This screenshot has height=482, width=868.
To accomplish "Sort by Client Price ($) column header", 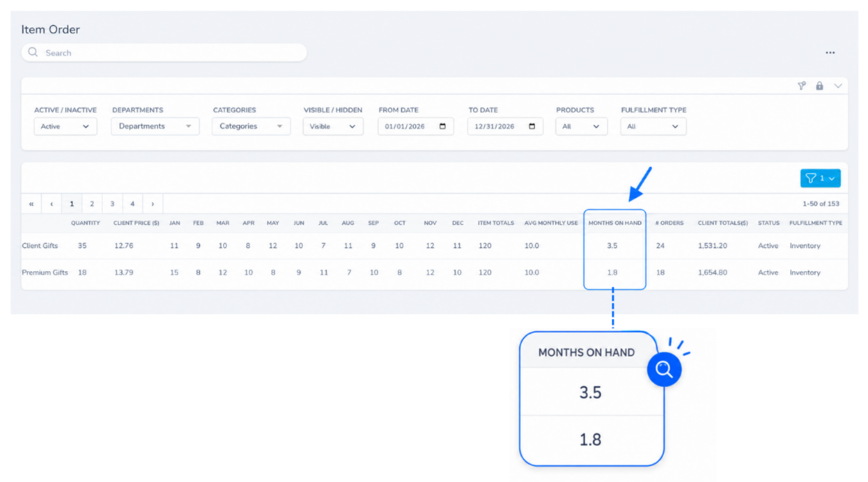I will point(136,223).
